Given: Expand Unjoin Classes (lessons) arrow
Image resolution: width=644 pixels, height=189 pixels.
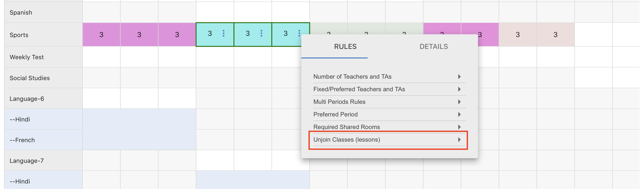Looking at the screenshot, I should (460, 140).
